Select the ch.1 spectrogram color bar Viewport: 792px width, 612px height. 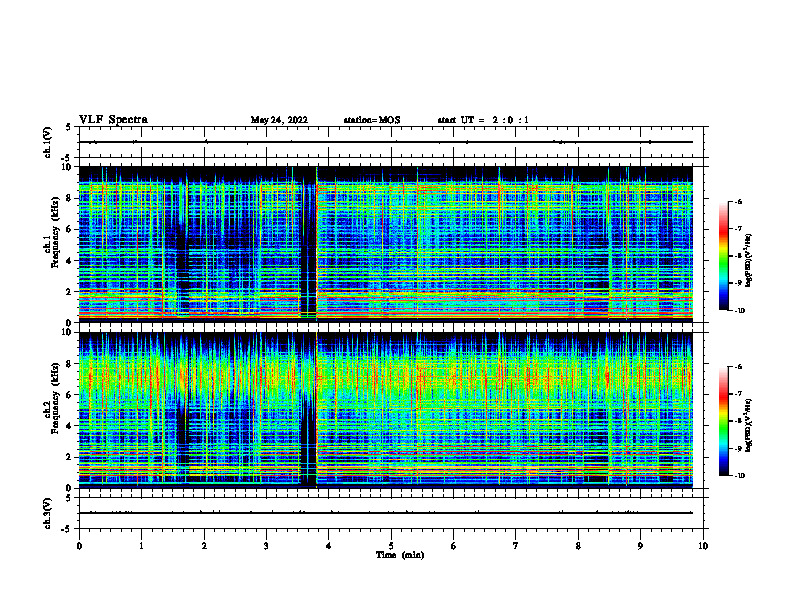[x=724, y=256]
